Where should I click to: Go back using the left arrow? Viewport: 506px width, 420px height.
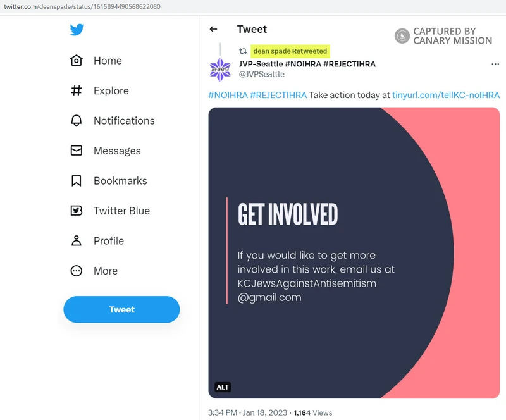tap(213, 29)
